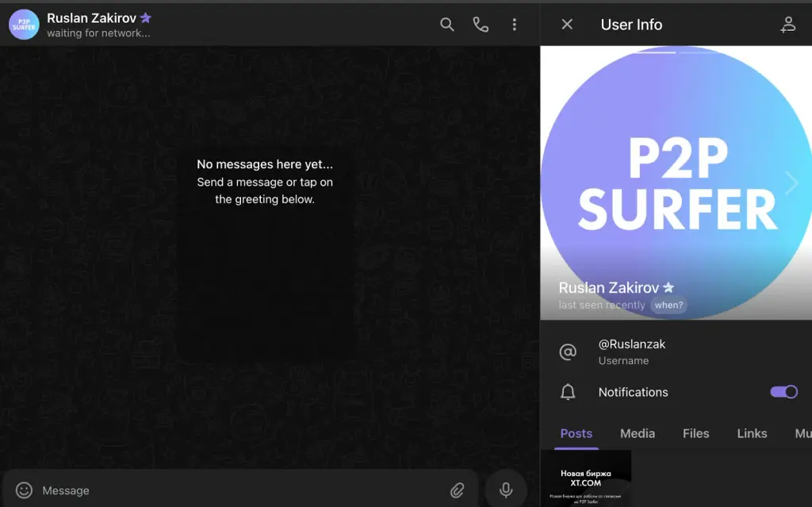Show next profile photo with right chevron
This screenshot has height=507, width=812.
(791, 182)
